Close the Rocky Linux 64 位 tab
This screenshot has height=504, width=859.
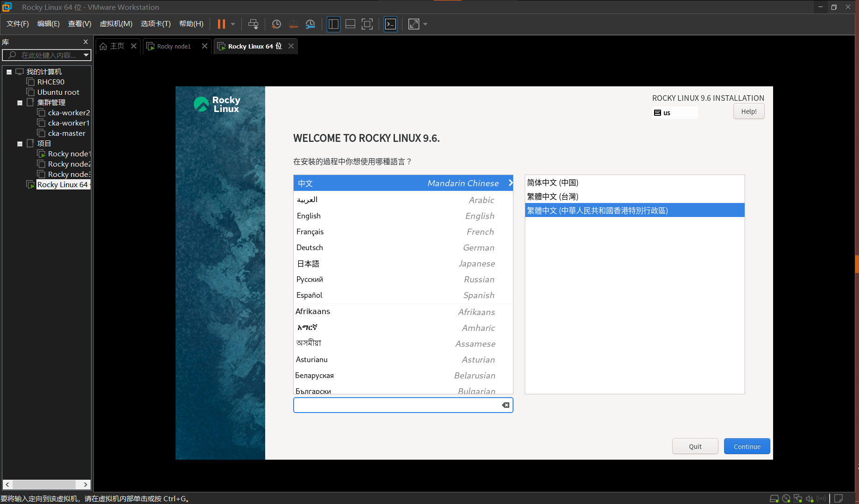point(291,46)
